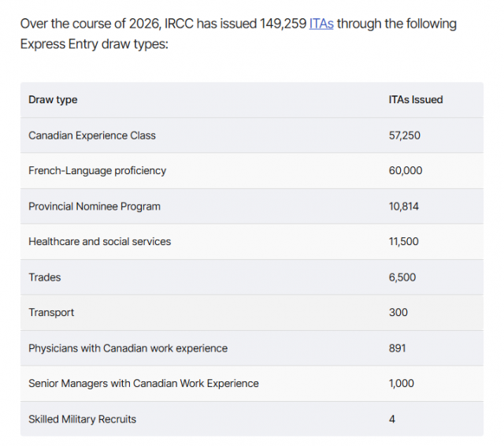Click the 891 value cell
The width and height of the screenshot is (504, 446).
tap(397, 348)
